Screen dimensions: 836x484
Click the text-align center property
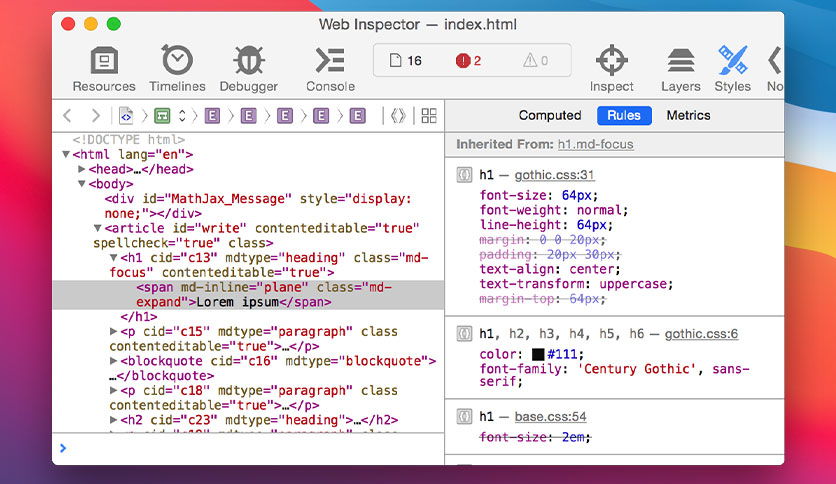click(550, 269)
